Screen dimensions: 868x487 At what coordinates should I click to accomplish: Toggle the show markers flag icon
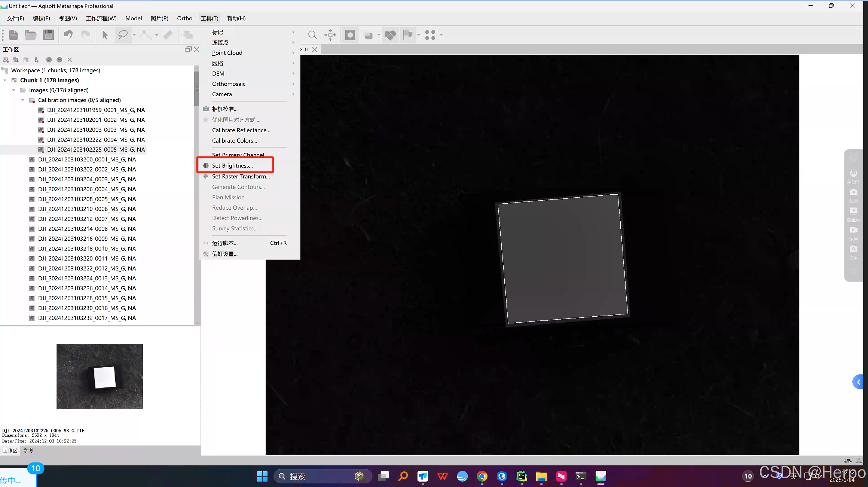click(407, 35)
